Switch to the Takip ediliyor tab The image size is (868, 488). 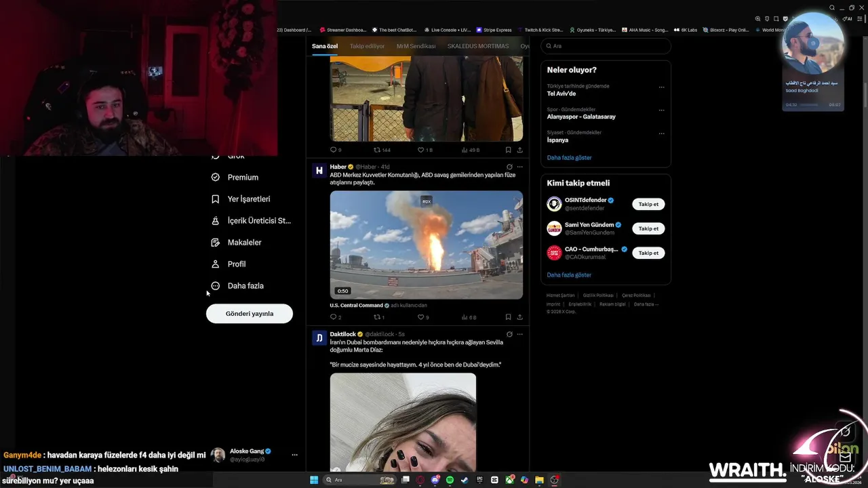(x=367, y=46)
